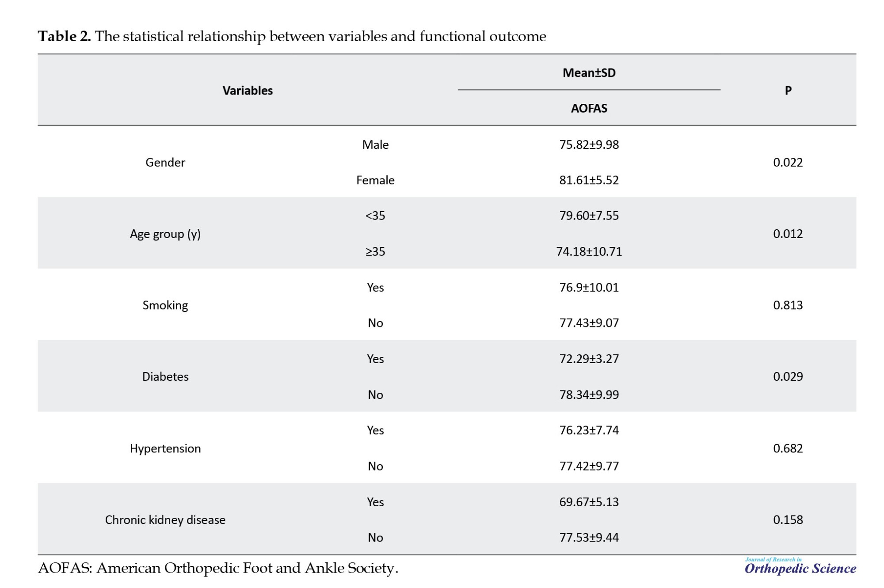Click the P column header
884x588 pixels.
tap(788, 91)
